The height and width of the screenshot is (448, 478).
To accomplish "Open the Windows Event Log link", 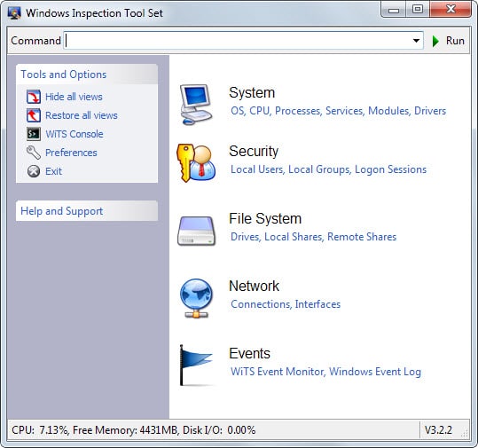I will coord(375,372).
